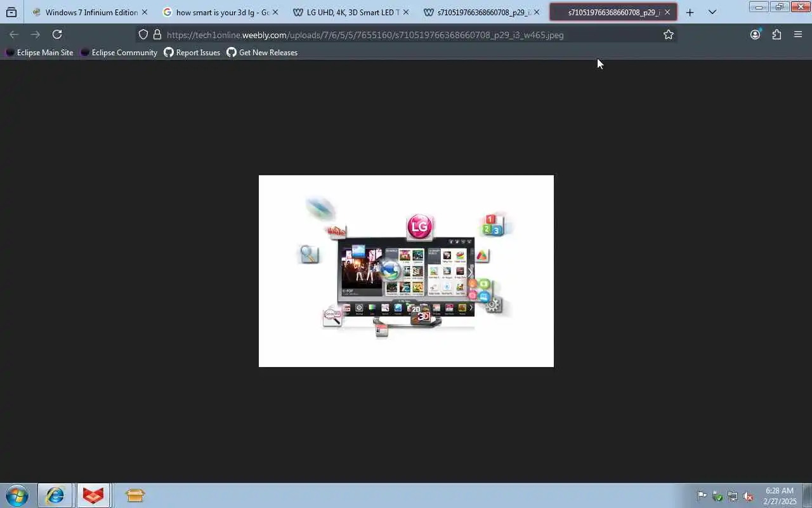812x508 pixels.
Task: Open Report Issues bookmark
Action: (192, 53)
